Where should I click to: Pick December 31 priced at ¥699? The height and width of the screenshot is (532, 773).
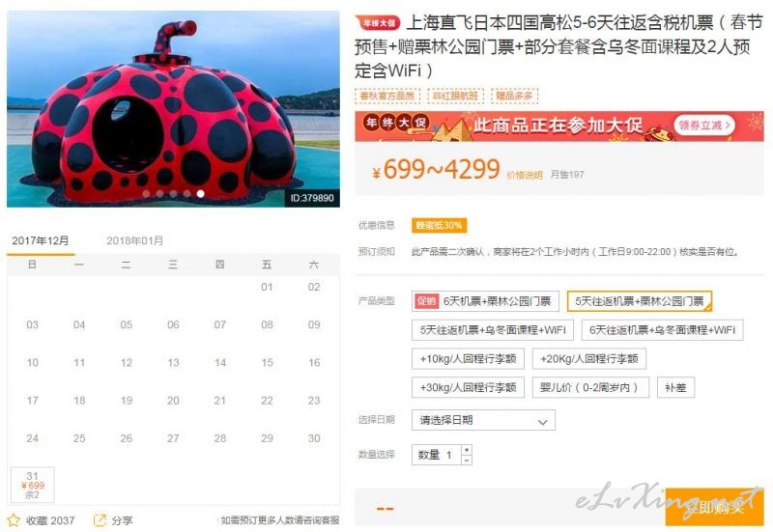33,486
